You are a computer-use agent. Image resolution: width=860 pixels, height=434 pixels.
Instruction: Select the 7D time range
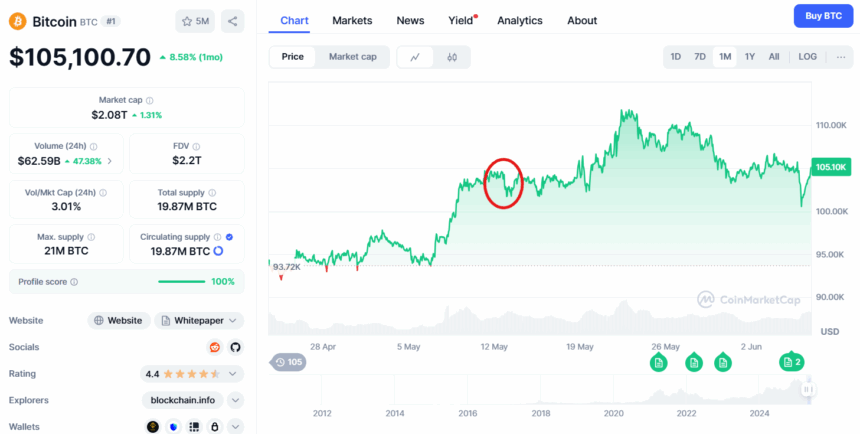pos(700,57)
